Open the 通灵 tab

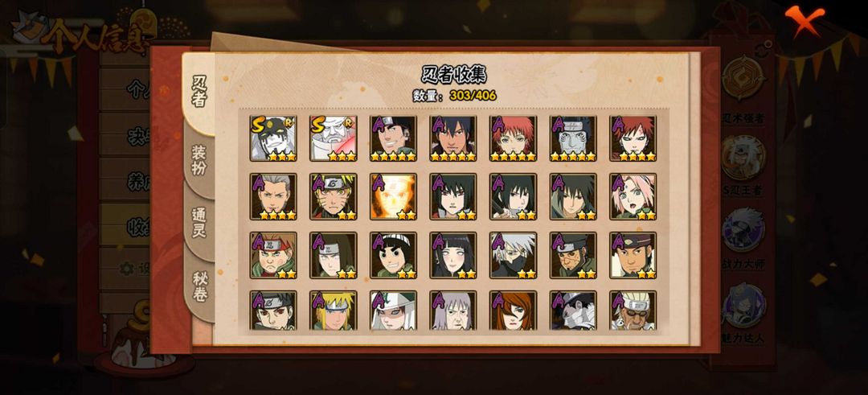click(199, 223)
